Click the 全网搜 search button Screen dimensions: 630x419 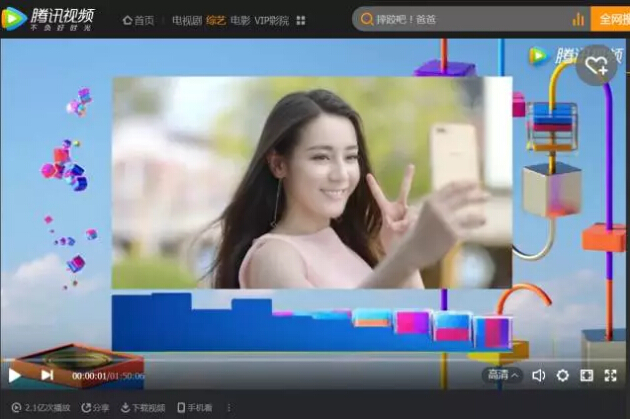[x=611, y=19]
